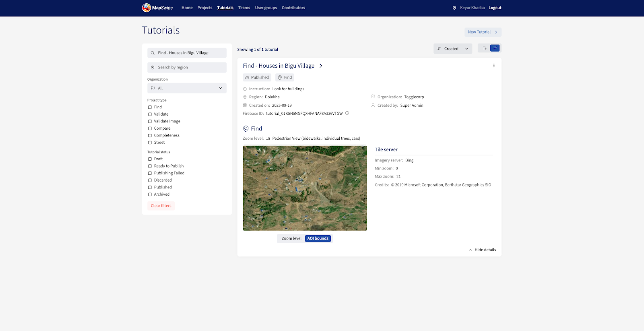Click the search magnifier icon in filter
The width and height of the screenshot is (644, 331).
click(153, 53)
